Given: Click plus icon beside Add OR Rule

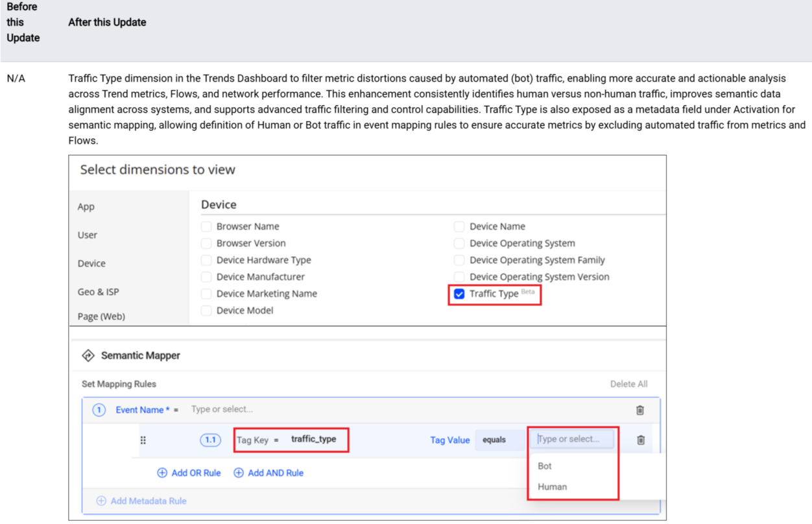Looking at the screenshot, I should coord(162,473).
